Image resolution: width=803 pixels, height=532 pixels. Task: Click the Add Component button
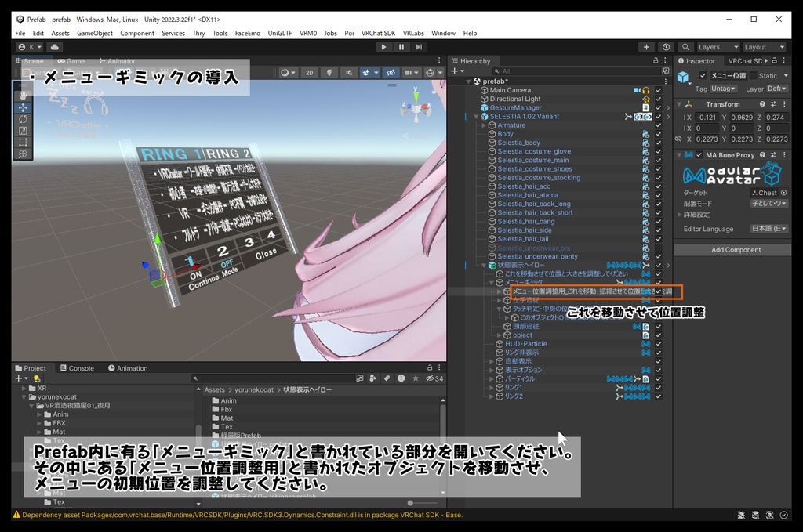click(x=736, y=250)
